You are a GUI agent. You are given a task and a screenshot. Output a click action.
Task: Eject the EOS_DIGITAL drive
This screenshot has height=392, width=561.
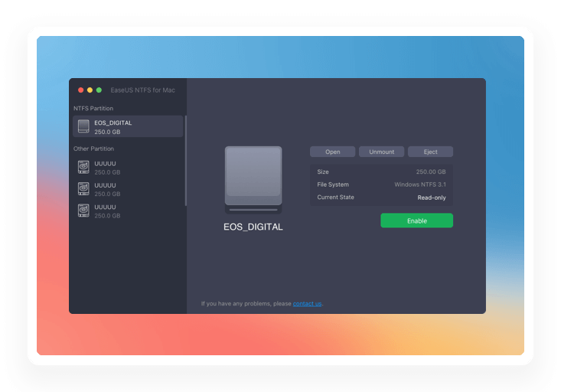pos(430,152)
